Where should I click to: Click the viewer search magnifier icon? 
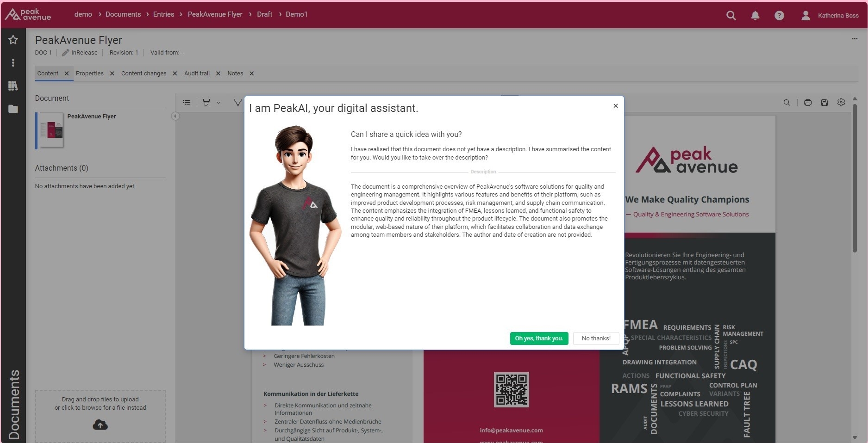point(787,103)
